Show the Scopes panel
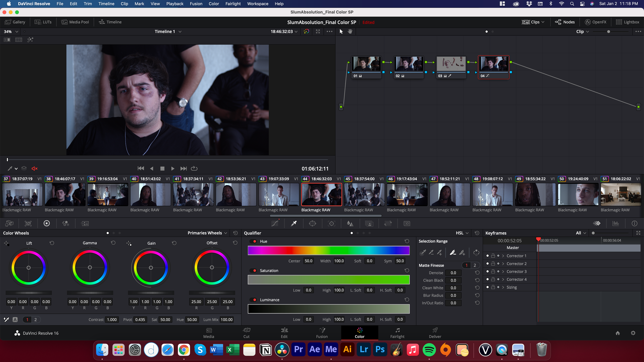 [616, 223]
